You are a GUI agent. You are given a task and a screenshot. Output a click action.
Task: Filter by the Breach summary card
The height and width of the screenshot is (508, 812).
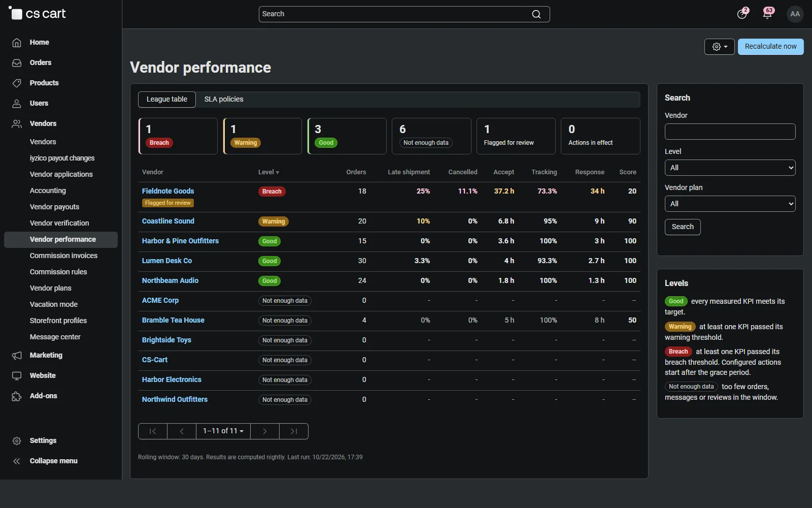click(178, 136)
